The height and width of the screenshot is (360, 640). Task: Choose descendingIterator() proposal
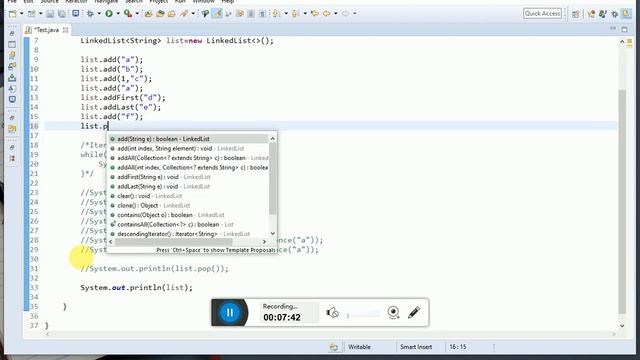click(x=188, y=234)
